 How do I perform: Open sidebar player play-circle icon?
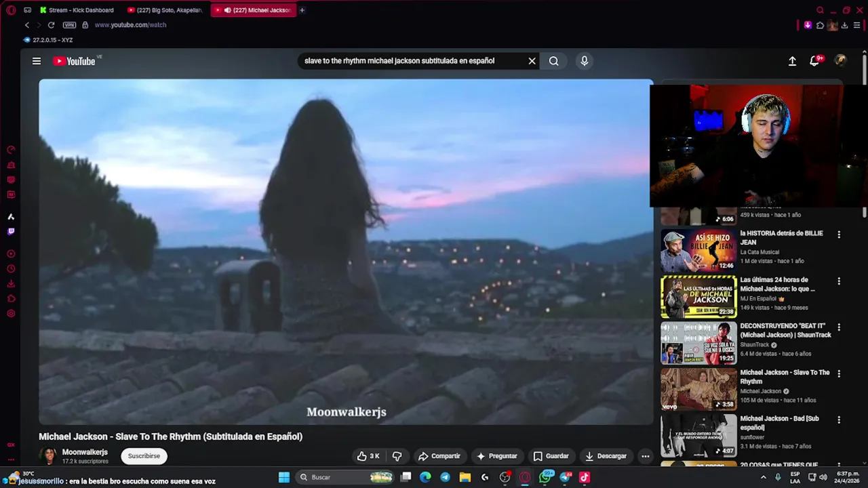point(11,254)
